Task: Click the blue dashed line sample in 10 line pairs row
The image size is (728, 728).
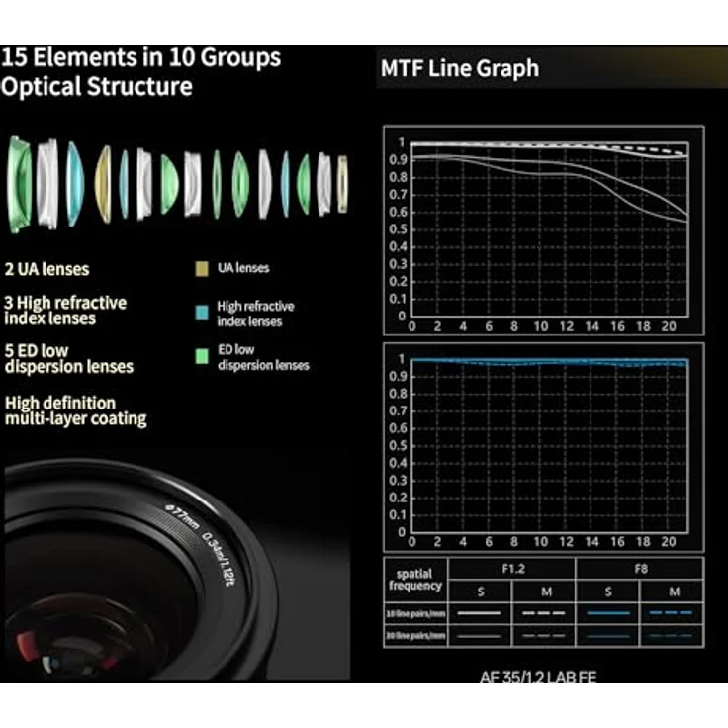Action: [671, 613]
